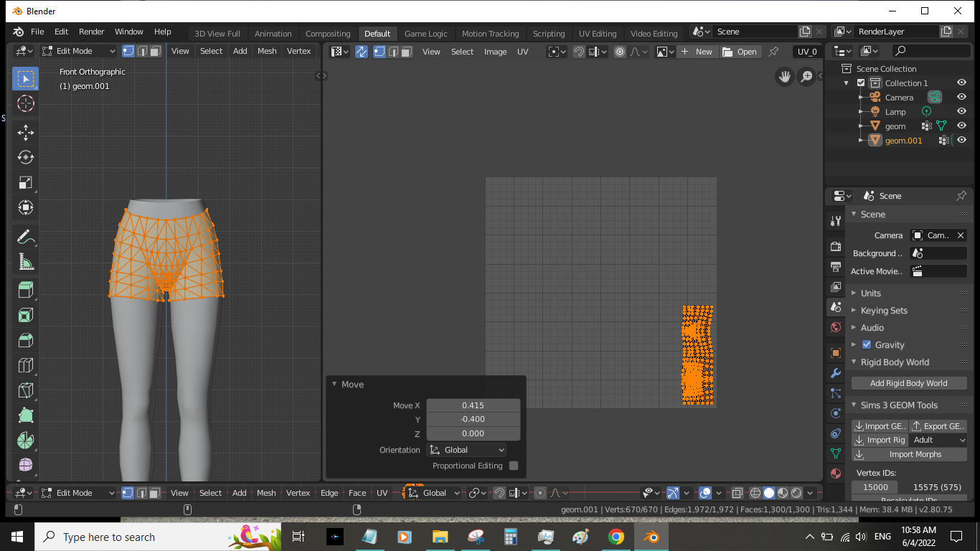Select the Spin tool

pos(25,441)
